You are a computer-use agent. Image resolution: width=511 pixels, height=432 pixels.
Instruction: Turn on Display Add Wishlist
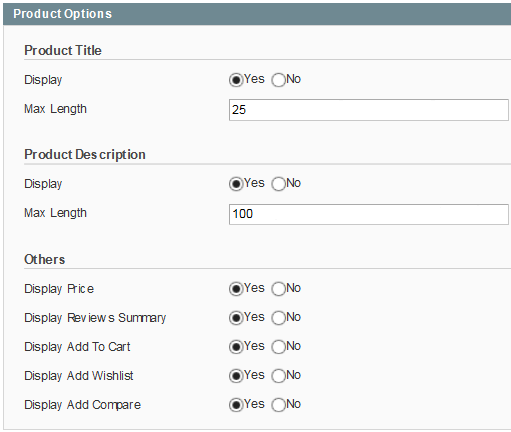[236, 376]
